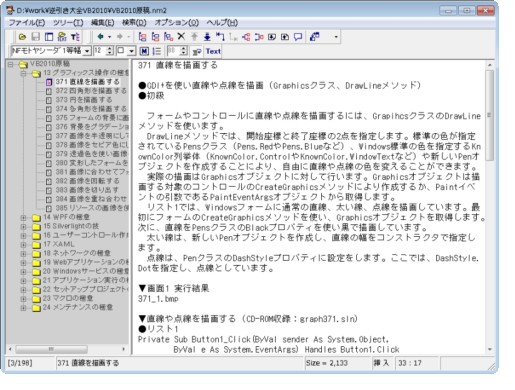
Task: Move node down with the blue down arrow
Action: 207,37
